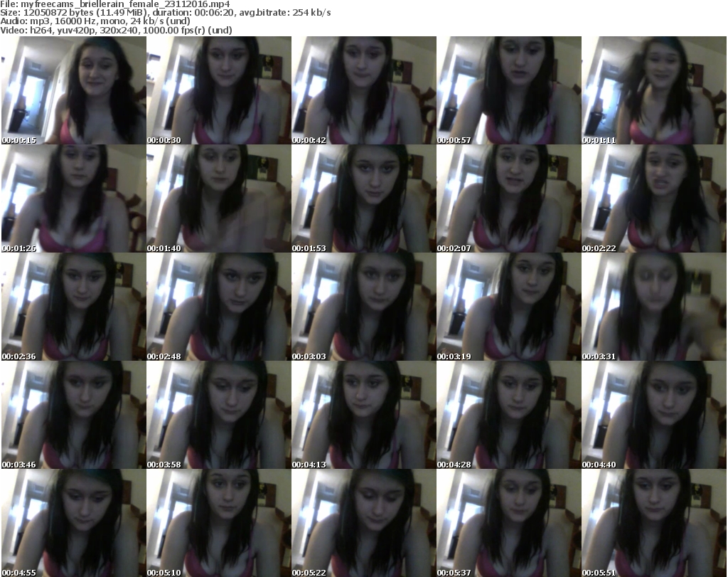Select the thumbnail stamped 00:01:11

pos(654,90)
